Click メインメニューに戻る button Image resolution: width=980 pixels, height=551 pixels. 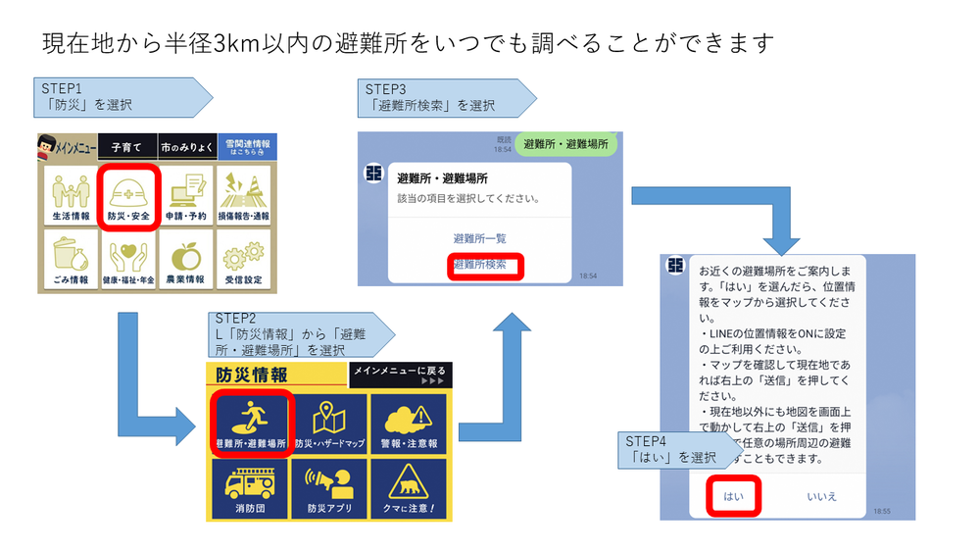401,374
